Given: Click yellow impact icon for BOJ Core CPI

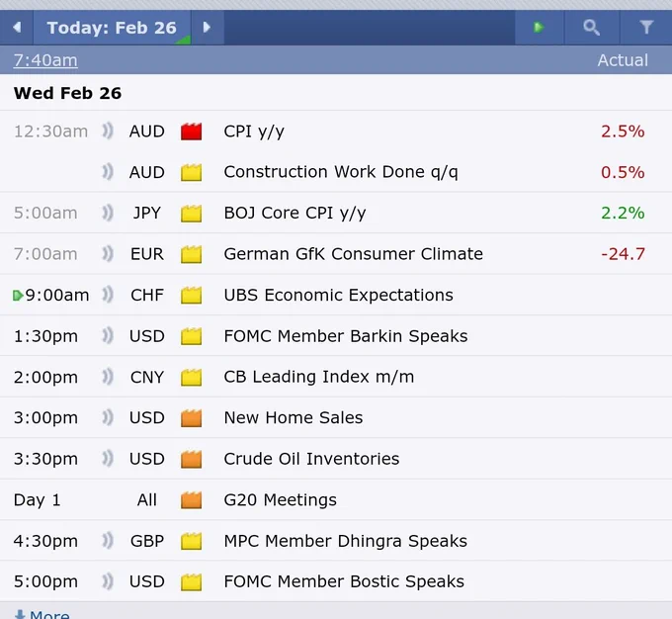Looking at the screenshot, I should 191,214.
